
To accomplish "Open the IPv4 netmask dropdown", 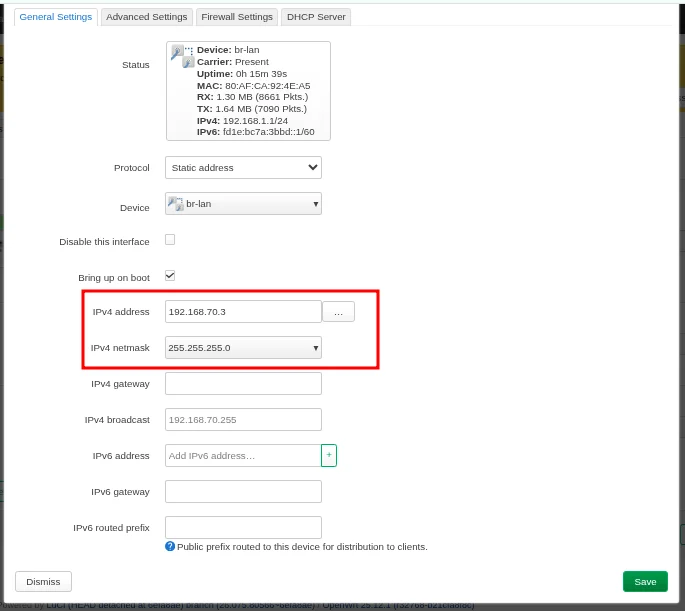I will [x=243, y=348].
